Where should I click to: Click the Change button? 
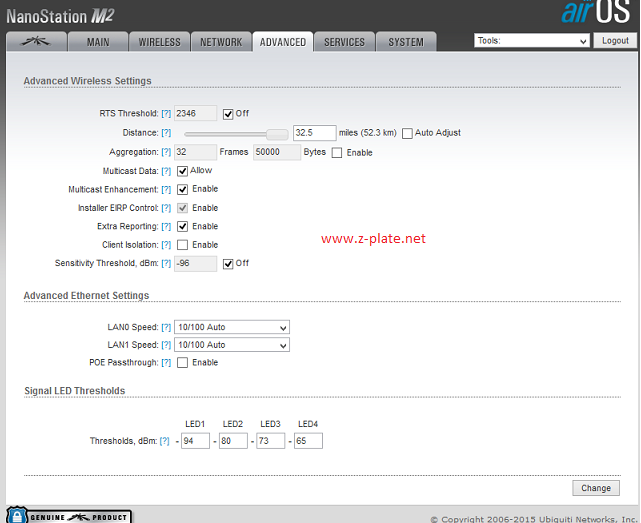click(596, 488)
